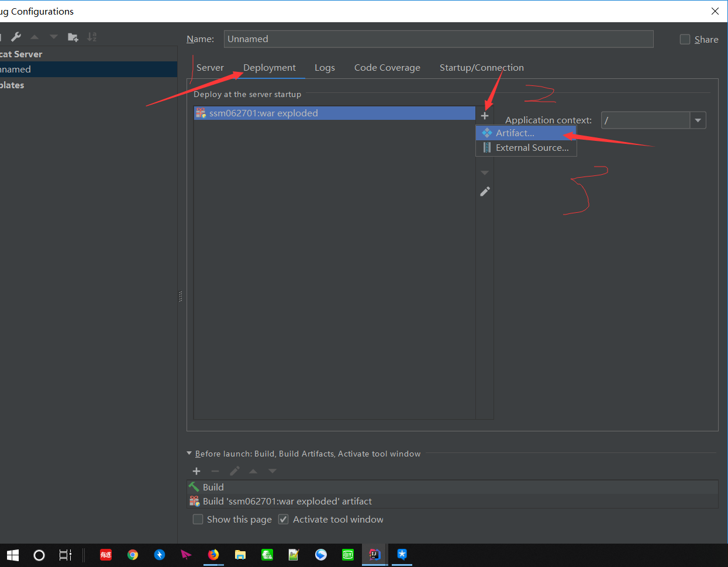The image size is (728, 567).
Task: Click the move configuration down arrow
Action: pyautogui.click(x=54, y=37)
